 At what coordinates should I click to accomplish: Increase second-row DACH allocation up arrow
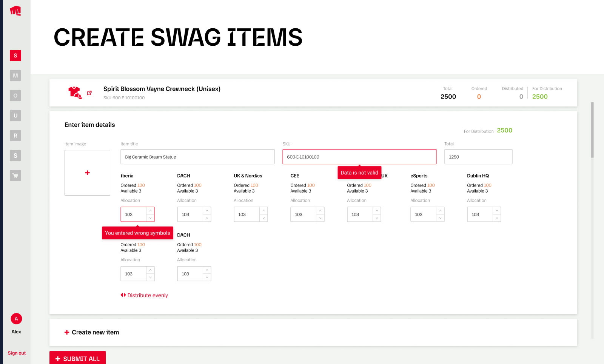pos(207,270)
